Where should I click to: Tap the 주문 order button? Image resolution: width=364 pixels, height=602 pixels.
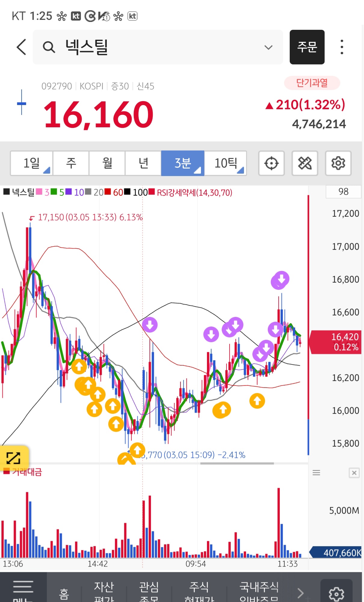tap(307, 47)
